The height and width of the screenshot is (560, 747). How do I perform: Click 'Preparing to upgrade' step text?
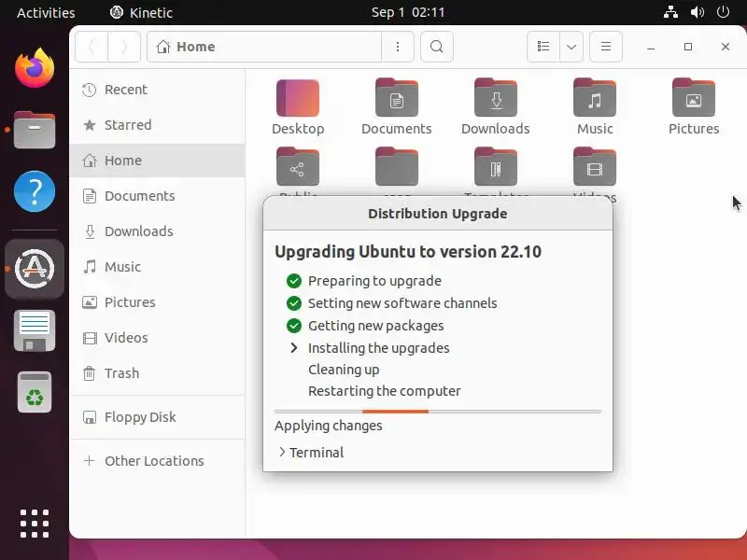pos(374,281)
